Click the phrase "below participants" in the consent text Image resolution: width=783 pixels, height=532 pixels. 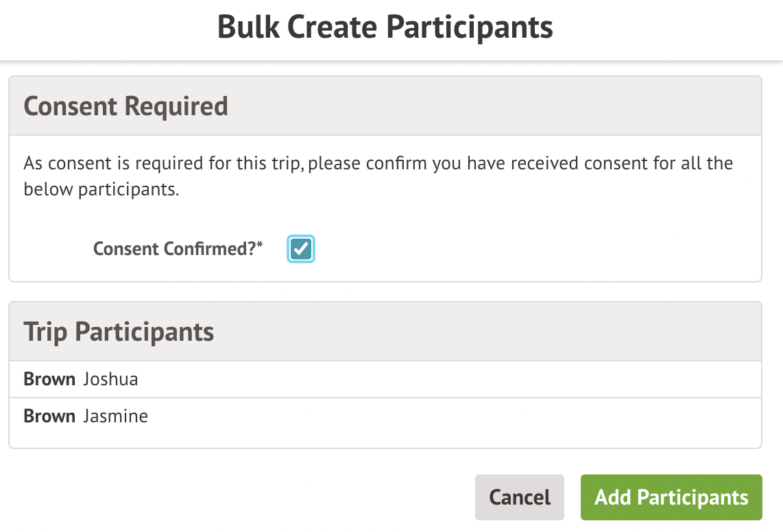[100, 190]
